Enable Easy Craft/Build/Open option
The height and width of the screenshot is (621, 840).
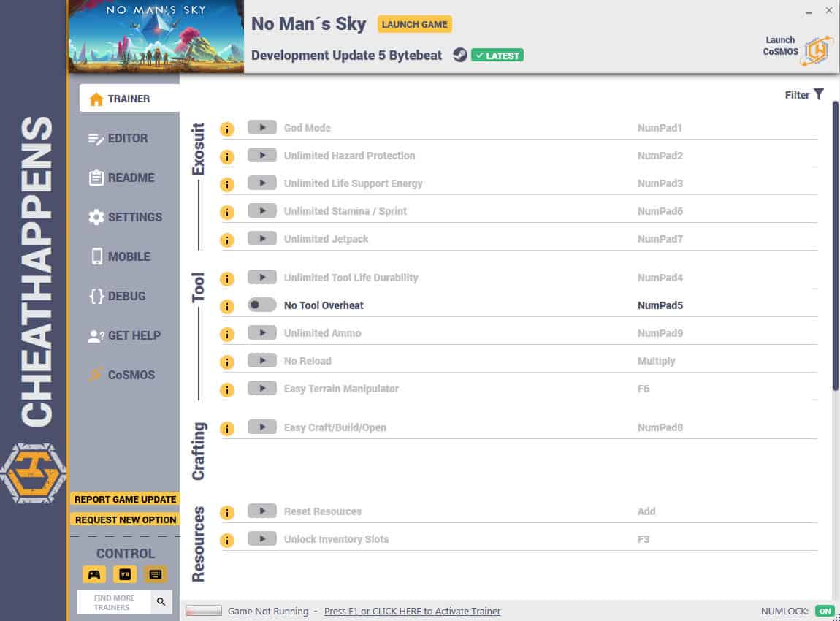click(x=262, y=427)
